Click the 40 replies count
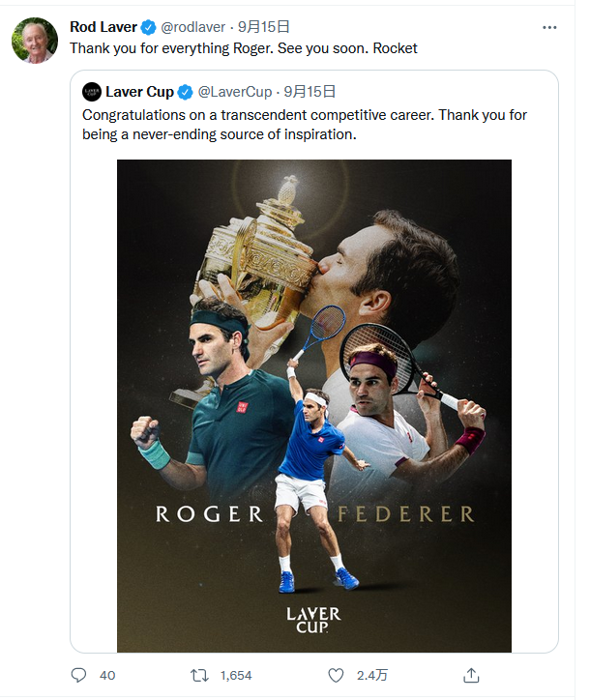The image size is (590, 700). (x=107, y=676)
